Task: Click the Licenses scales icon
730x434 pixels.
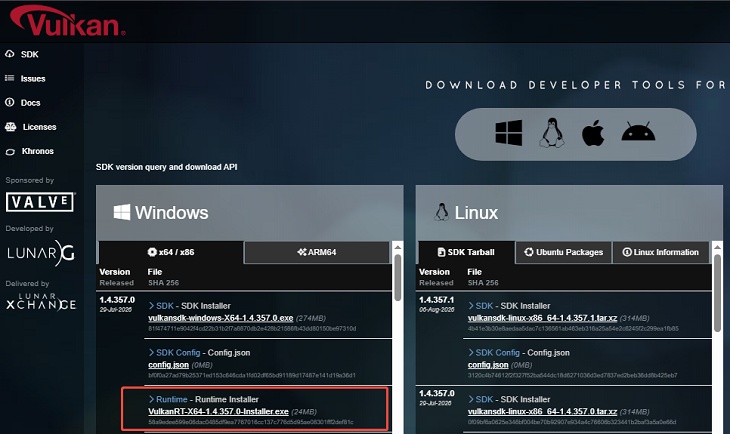Action: 10,127
